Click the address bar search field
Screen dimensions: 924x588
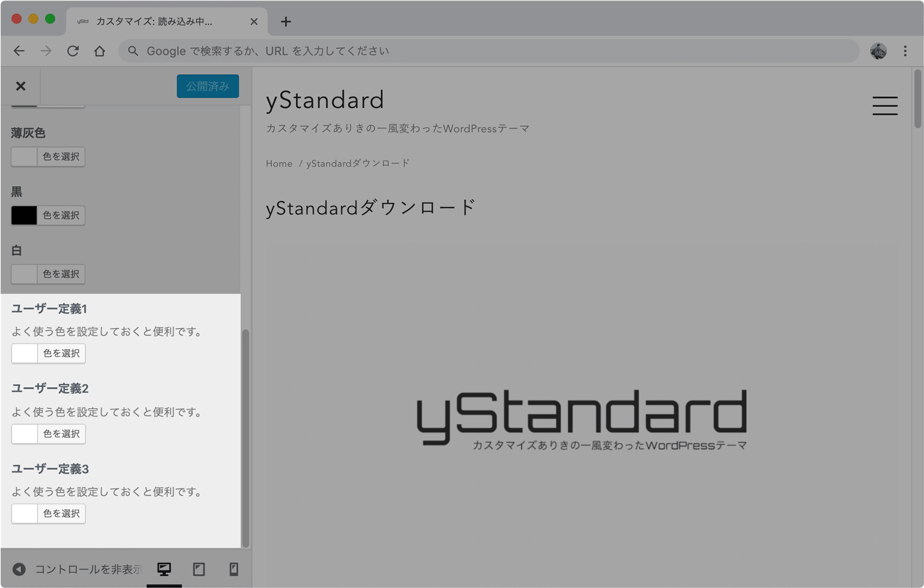(x=489, y=51)
